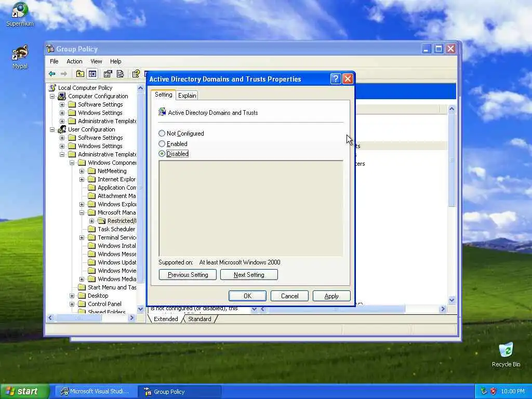Viewport: 532px width, 399px height.
Task: Click the Properties toolbar icon
Action: pyautogui.click(x=108, y=74)
